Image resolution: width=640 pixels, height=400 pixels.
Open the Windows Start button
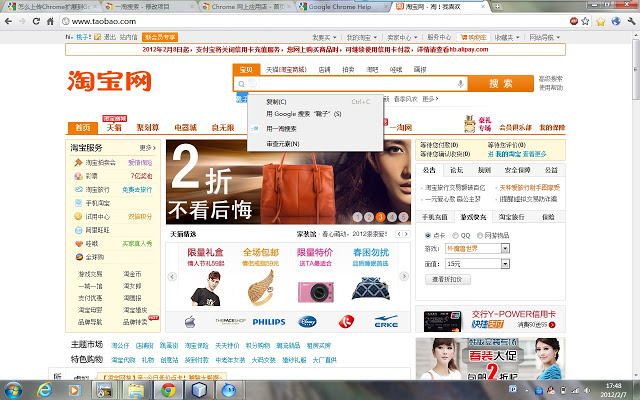point(12,390)
